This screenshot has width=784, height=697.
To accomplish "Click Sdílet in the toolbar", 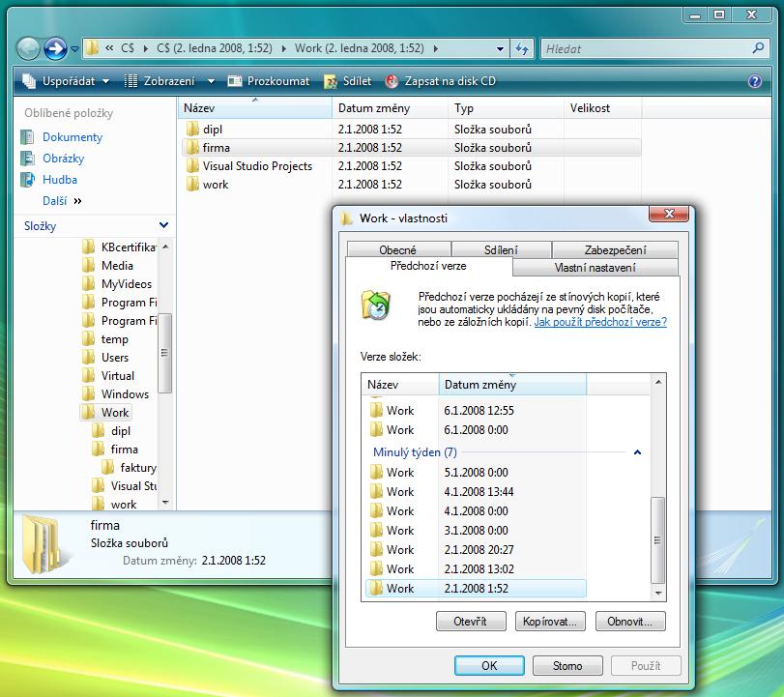I will pyautogui.click(x=348, y=81).
